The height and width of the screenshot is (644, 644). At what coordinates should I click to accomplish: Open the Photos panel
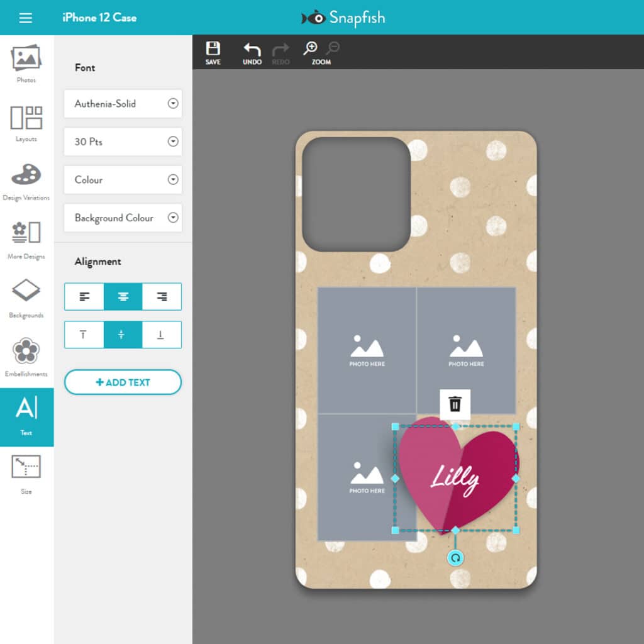(x=26, y=63)
